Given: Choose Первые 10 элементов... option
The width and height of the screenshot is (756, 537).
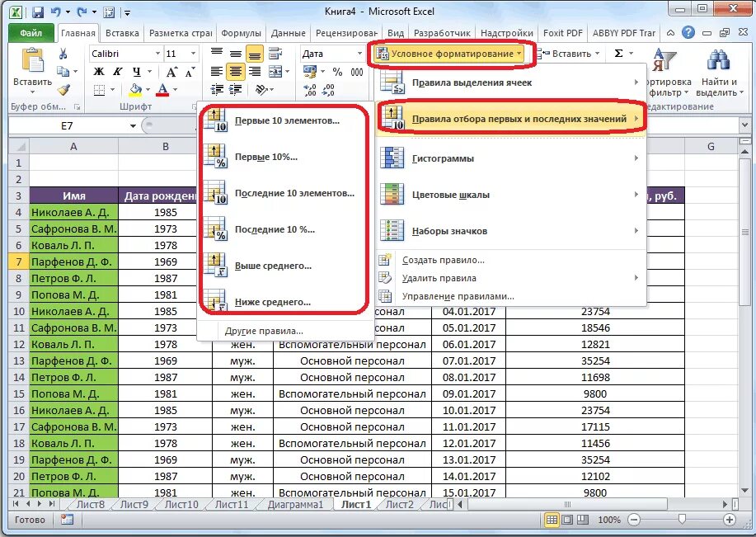Looking at the screenshot, I should coord(284,120).
